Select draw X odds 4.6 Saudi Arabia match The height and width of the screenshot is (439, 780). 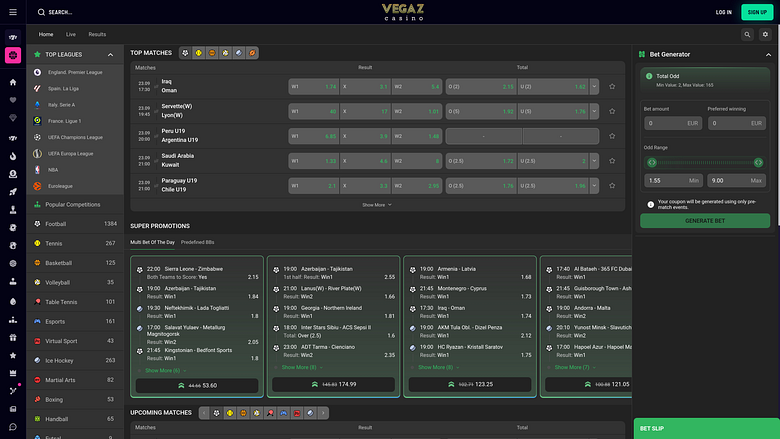[x=365, y=161]
